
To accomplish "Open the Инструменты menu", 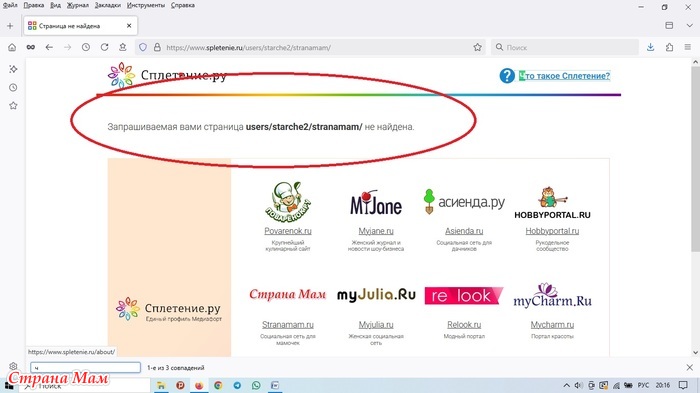I will click(x=146, y=5).
